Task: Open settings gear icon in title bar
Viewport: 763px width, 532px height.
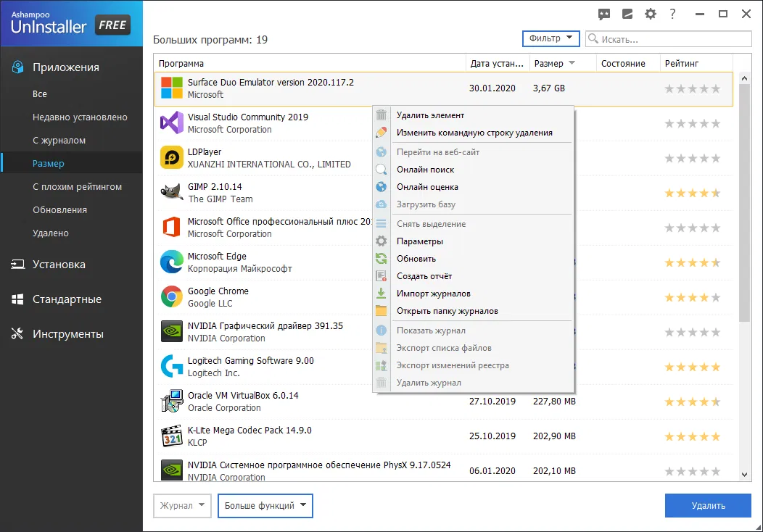Action: coord(651,14)
